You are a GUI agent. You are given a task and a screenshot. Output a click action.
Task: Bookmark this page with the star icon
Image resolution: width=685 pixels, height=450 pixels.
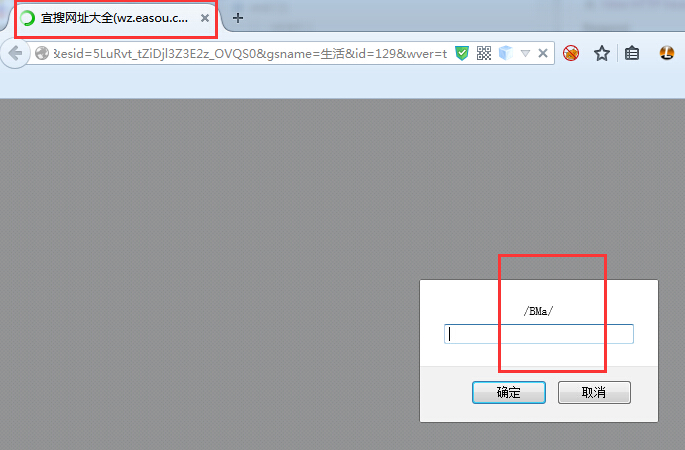pos(602,53)
